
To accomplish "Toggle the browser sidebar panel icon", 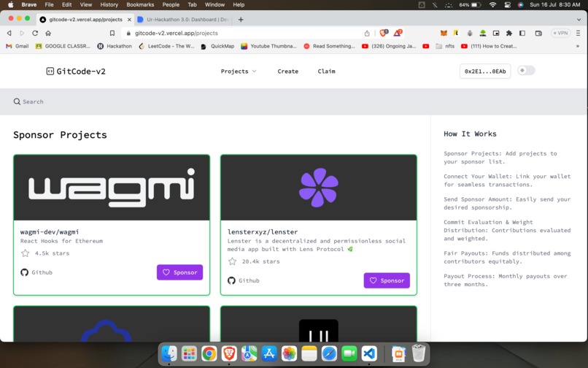I will click(522, 33).
